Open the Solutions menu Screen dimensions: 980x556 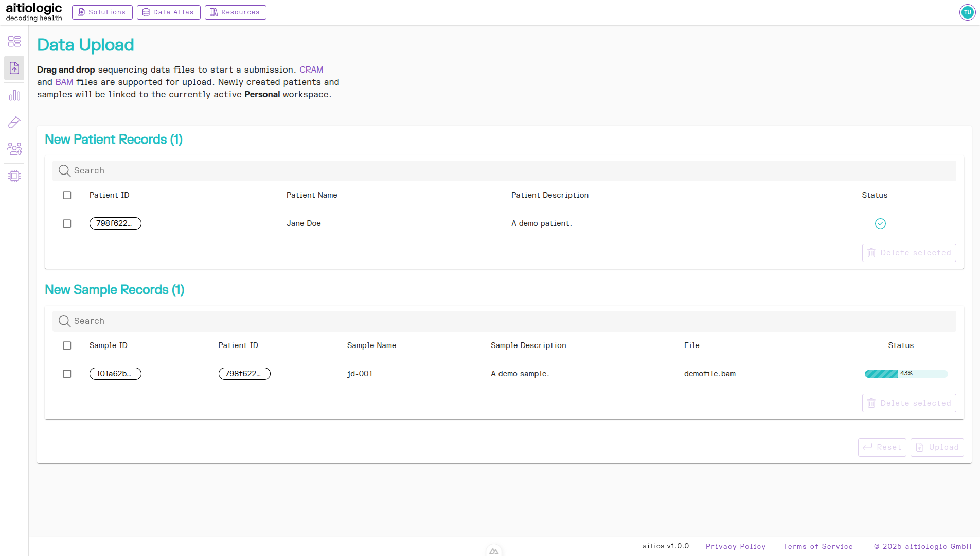click(x=102, y=12)
